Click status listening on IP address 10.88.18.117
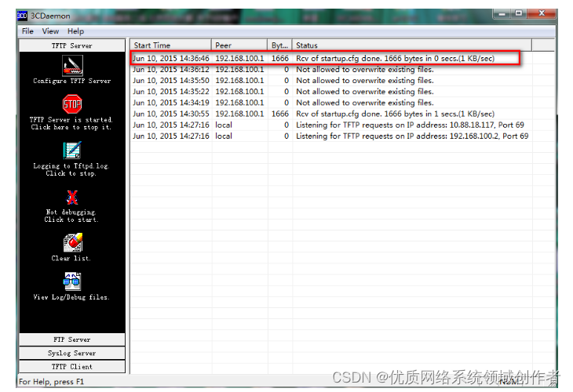This screenshot has height=392, width=573. [x=410, y=125]
